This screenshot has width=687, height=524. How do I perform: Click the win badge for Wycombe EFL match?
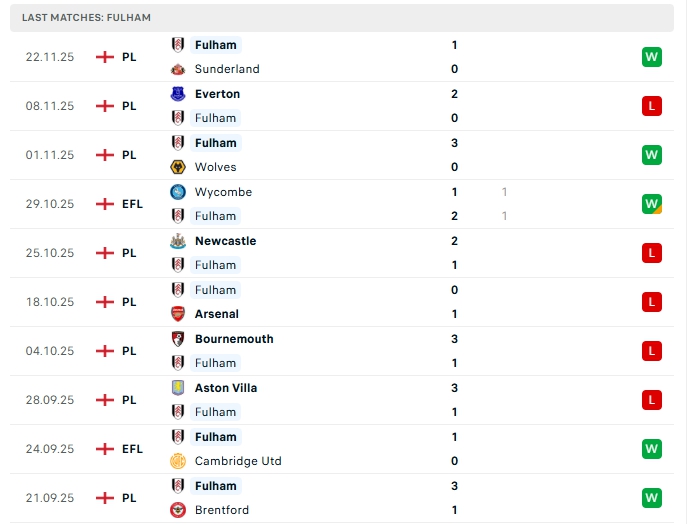tap(652, 204)
